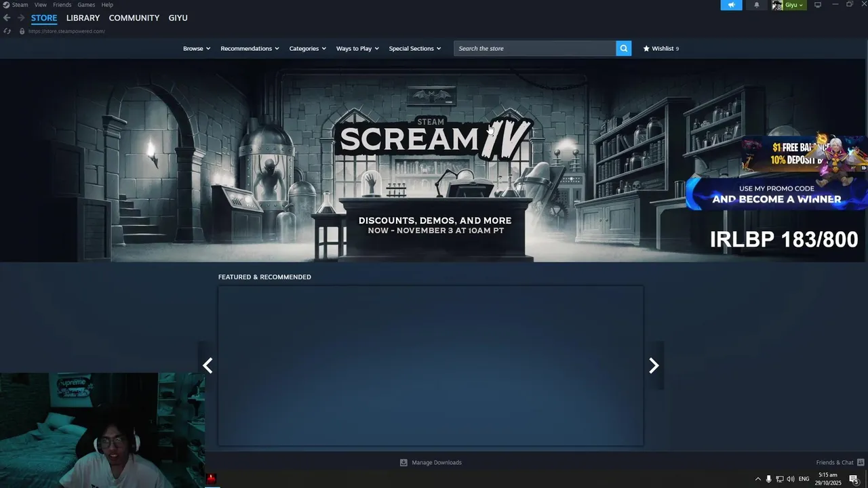The image size is (868, 488).
Task: Click the Manage Downloads download icon
Action: (403, 462)
